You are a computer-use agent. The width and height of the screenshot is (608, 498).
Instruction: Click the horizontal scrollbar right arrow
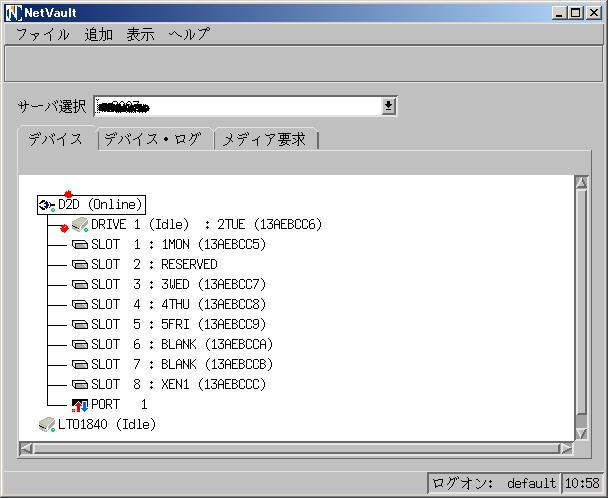(x=566, y=449)
